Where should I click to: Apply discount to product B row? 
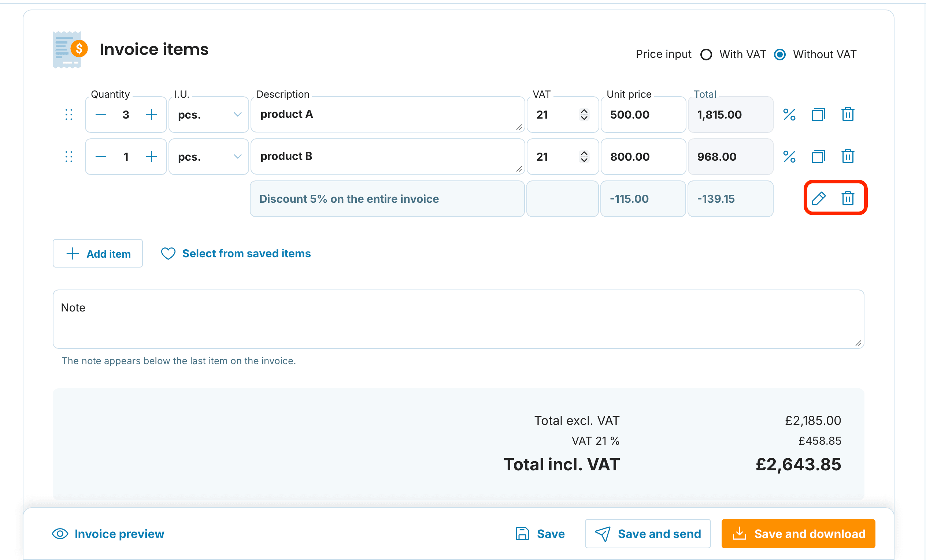coord(789,157)
